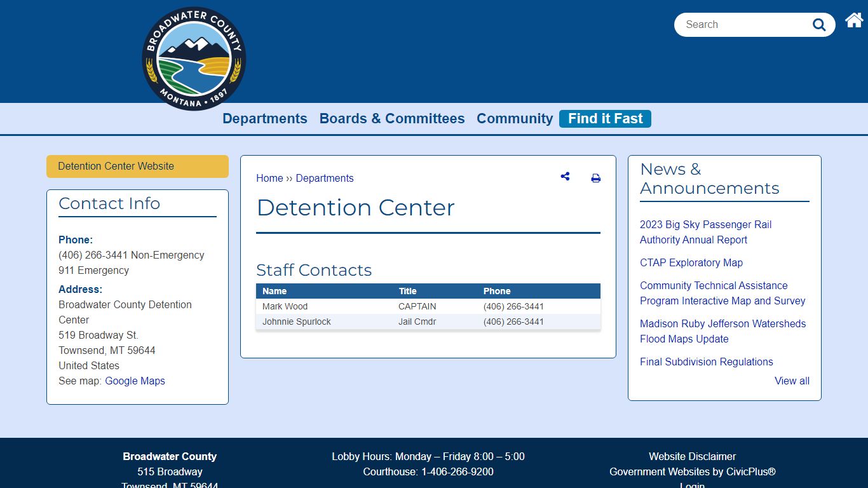Click the 519 Broadway St. address line
This screenshot has width=868, height=488.
pyautogui.click(x=98, y=335)
